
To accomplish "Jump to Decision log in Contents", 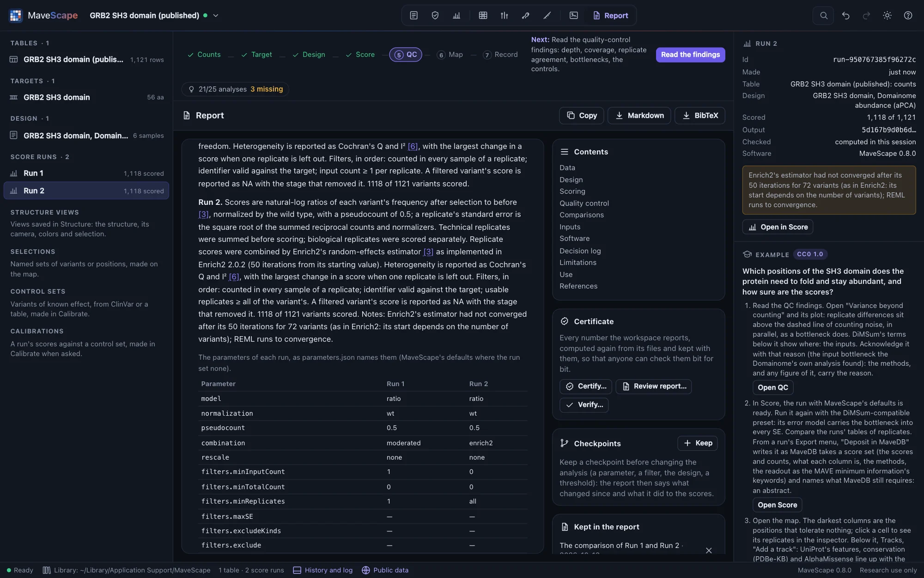I will tap(580, 251).
